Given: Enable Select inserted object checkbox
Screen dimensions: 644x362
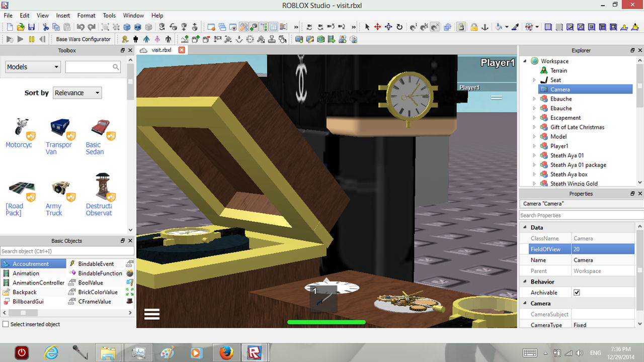Looking at the screenshot, I should pyautogui.click(x=6, y=324).
